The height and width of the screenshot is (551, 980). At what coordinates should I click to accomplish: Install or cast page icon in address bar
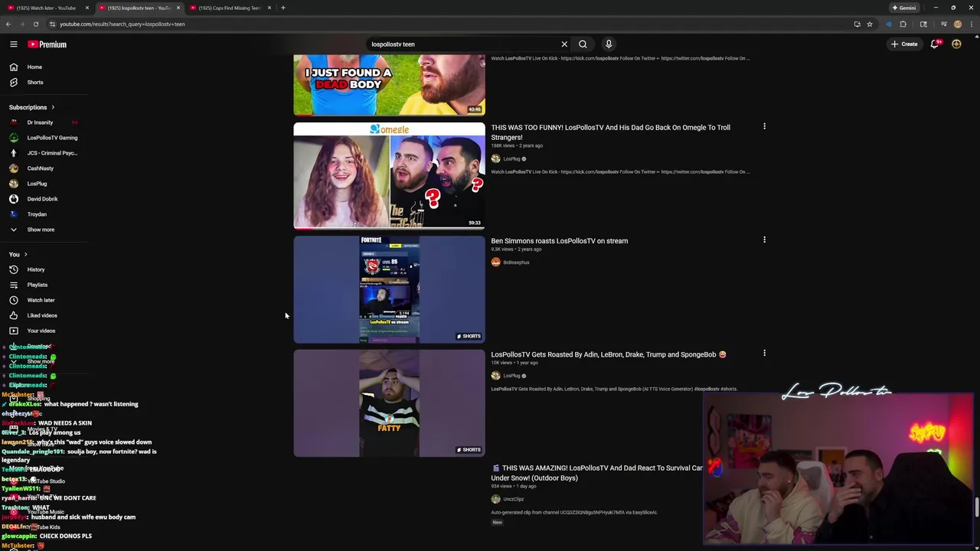pyautogui.click(x=857, y=24)
